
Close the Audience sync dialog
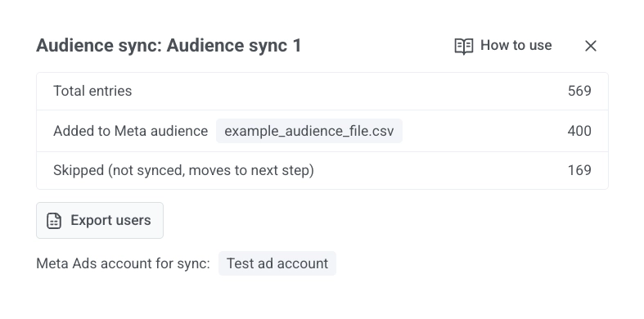point(590,46)
